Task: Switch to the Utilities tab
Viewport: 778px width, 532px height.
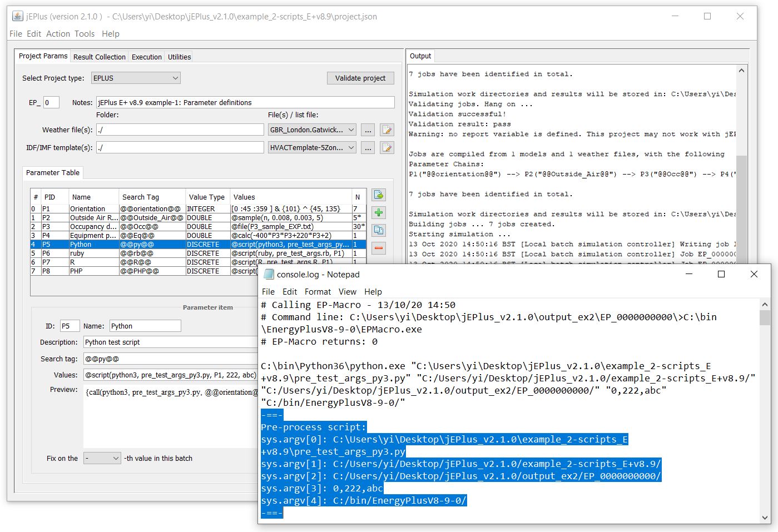Action: coord(179,57)
